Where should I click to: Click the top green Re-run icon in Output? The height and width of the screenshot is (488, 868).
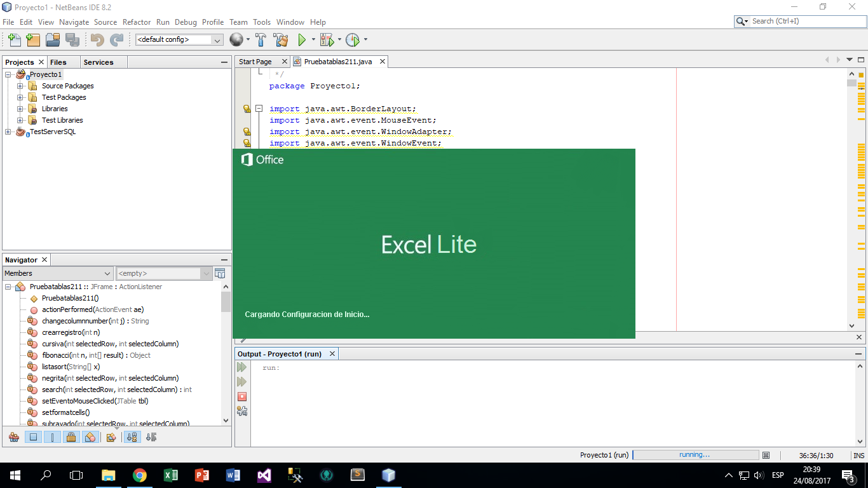[241, 367]
